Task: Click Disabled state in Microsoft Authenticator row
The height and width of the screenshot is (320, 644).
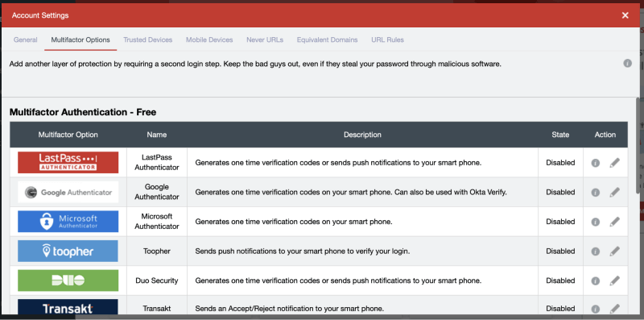Action: pos(560,222)
